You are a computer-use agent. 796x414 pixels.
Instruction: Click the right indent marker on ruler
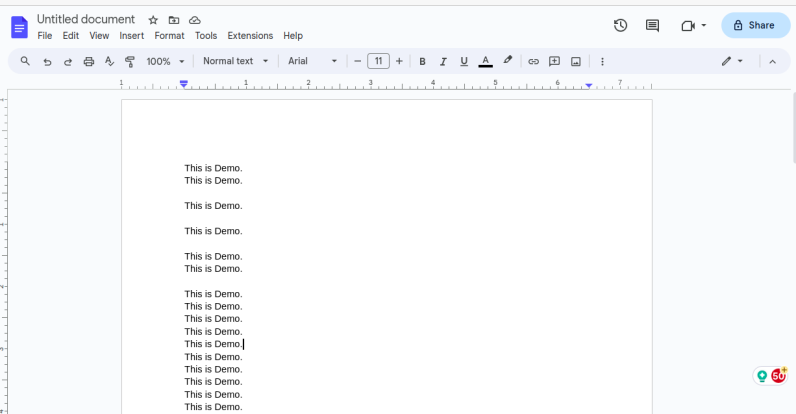pyautogui.click(x=588, y=86)
